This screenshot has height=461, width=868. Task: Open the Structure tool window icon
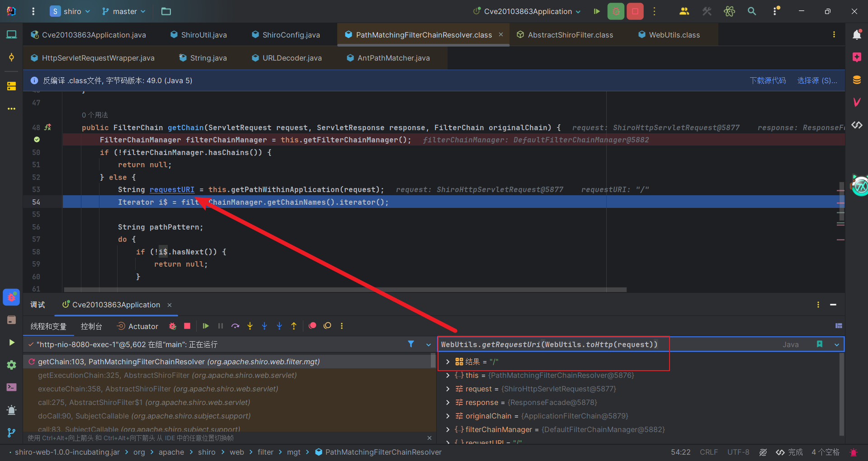click(11, 86)
